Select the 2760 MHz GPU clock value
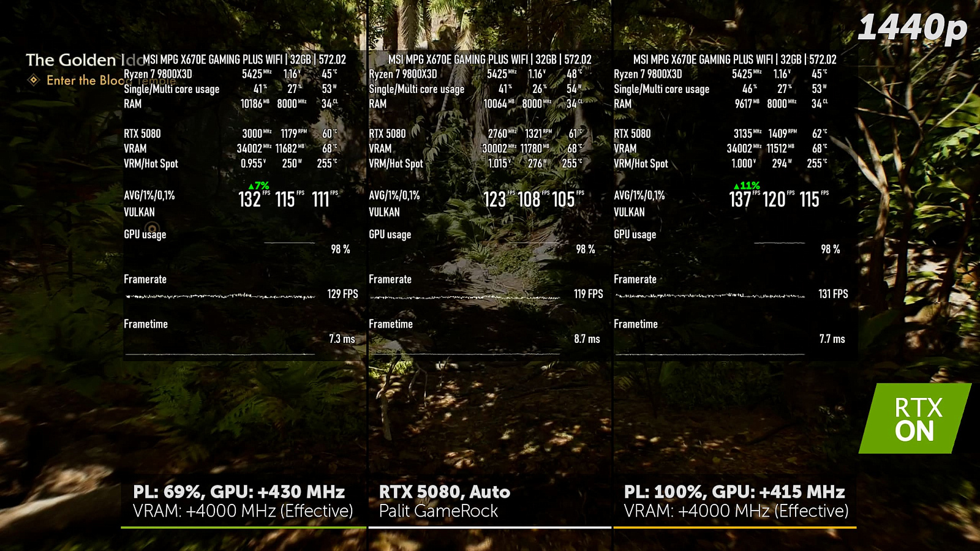This screenshot has width=980, height=551. pos(502,133)
